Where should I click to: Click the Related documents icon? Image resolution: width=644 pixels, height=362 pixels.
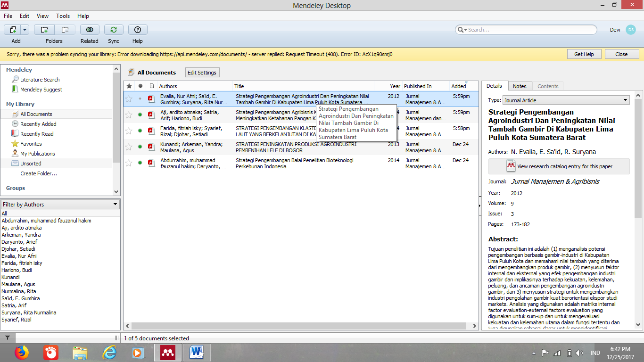click(90, 30)
